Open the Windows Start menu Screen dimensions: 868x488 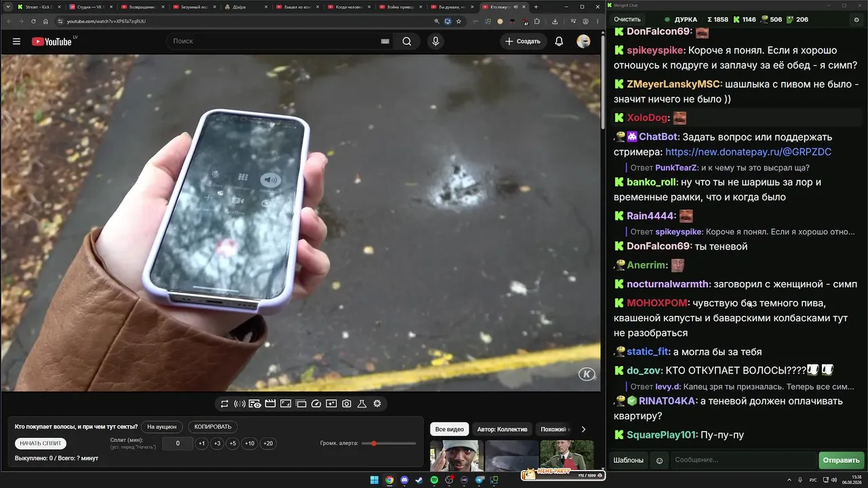click(374, 481)
